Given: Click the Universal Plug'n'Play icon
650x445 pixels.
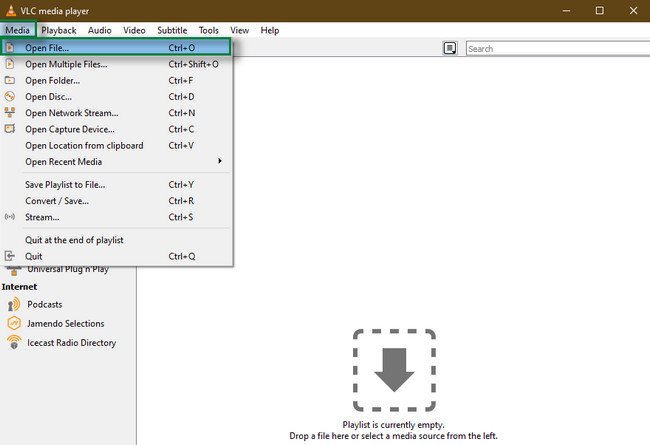Looking at the screenshot, I should tap(14, 270).
